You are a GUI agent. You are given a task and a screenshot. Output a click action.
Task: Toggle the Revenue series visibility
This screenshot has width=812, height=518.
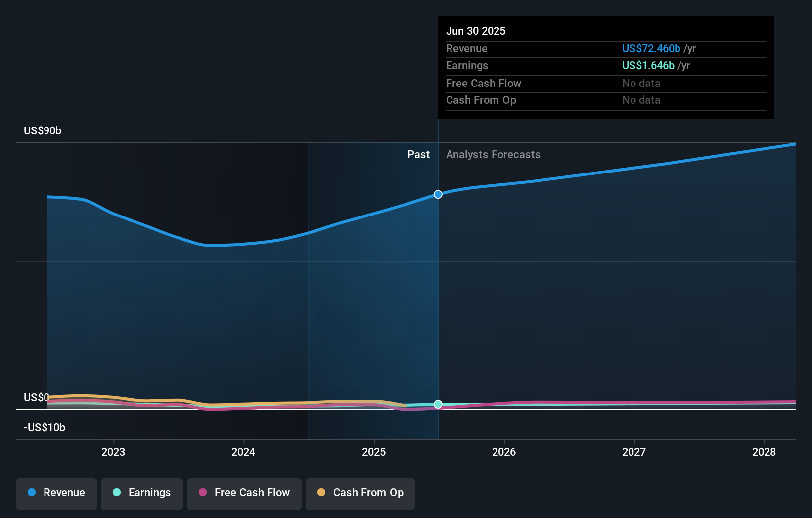(x=56, y=493)
